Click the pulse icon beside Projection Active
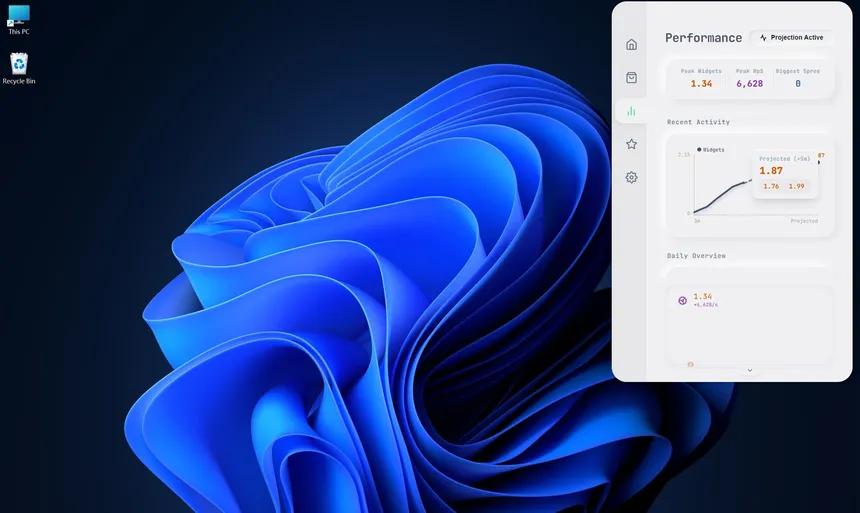The image size is (860, 513). pyautogui.click(x=763, y=38)
